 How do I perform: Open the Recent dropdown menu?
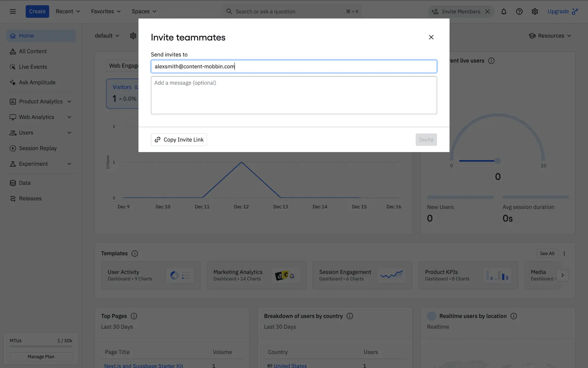(68, 12)
